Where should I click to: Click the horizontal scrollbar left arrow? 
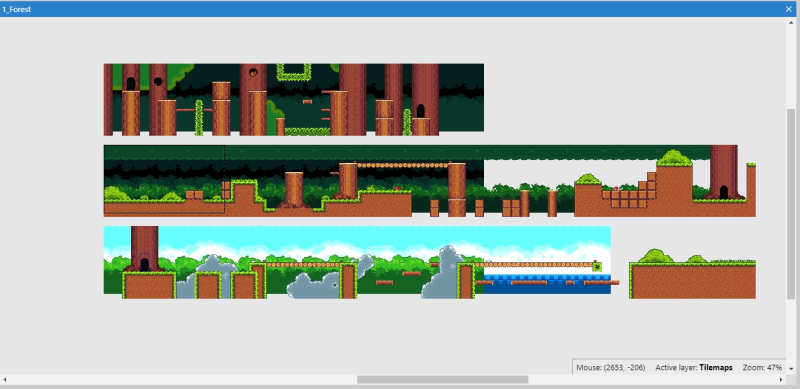point(5,380)
